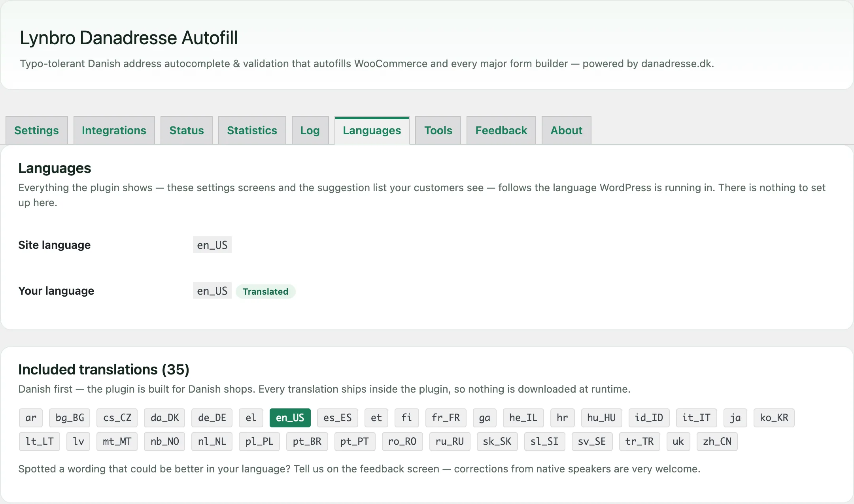The height and width of the screenshot is (504, 854).
Task: Click the ko_KR translation chip
Action: point(774,418)
